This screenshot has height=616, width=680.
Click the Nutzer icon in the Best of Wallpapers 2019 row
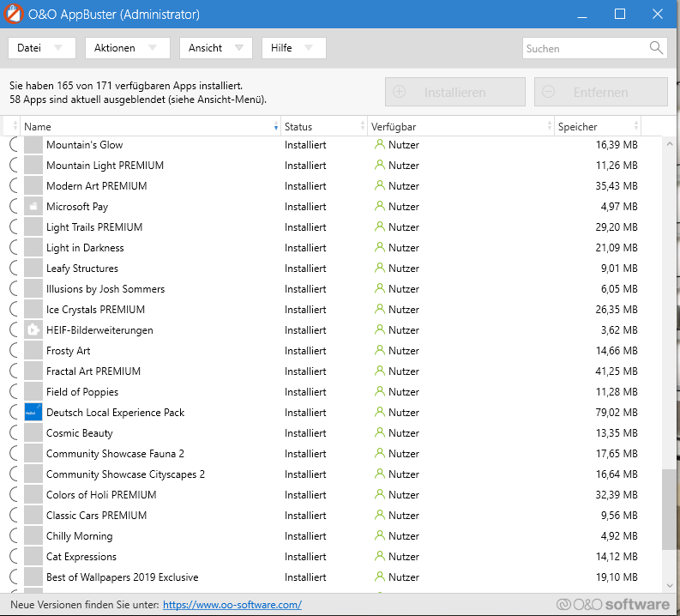pyautogui.click(x=380, y=577)
